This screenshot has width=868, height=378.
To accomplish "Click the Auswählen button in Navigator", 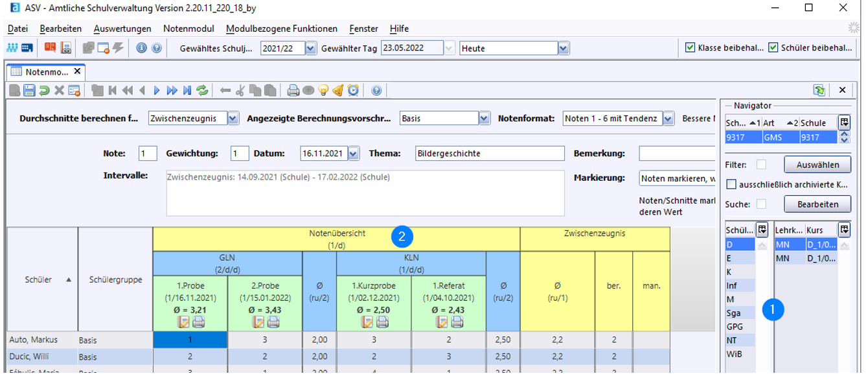I will 817,165.
